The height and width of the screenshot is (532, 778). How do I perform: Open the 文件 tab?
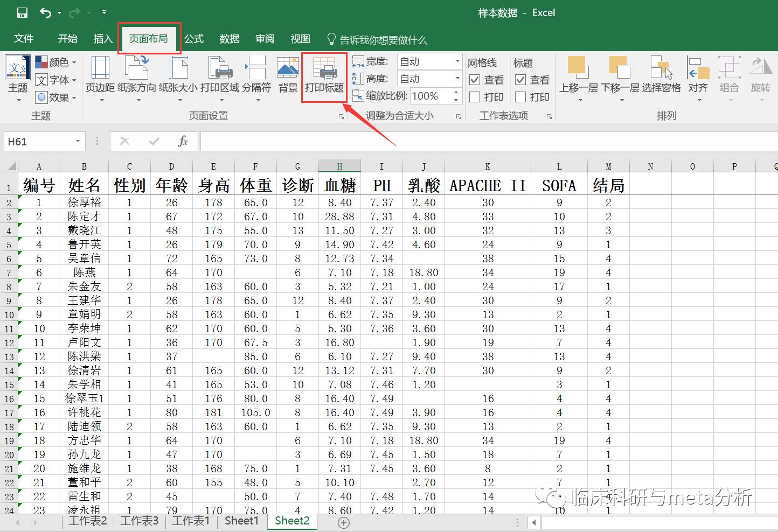coord(24,39)
